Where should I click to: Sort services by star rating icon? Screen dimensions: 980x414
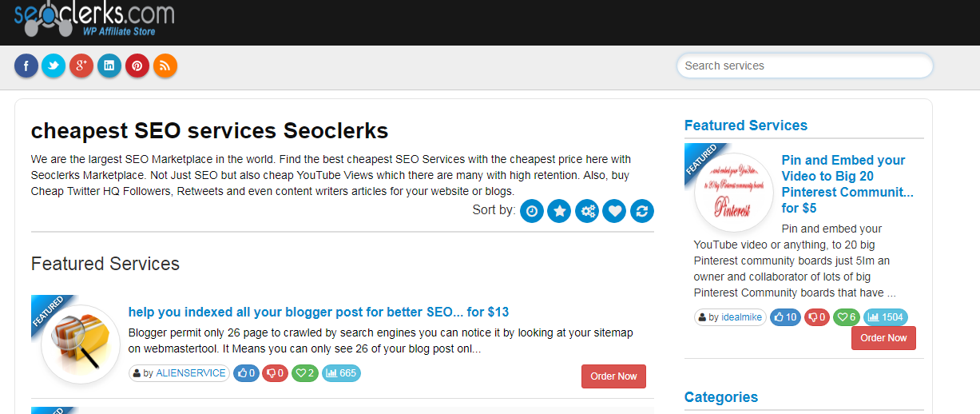tap(559, 211)
